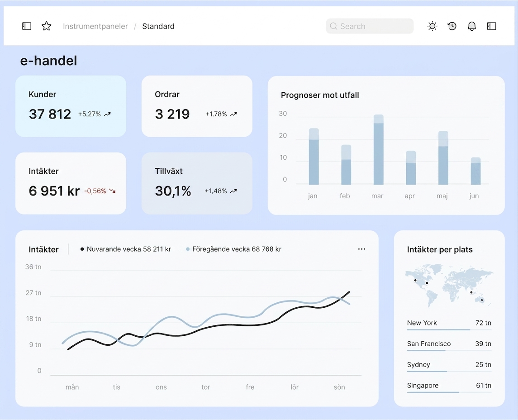Toggle the left sidebar panel icon
The width and height of the screenshot is (518, 420).
coord(26,26)
